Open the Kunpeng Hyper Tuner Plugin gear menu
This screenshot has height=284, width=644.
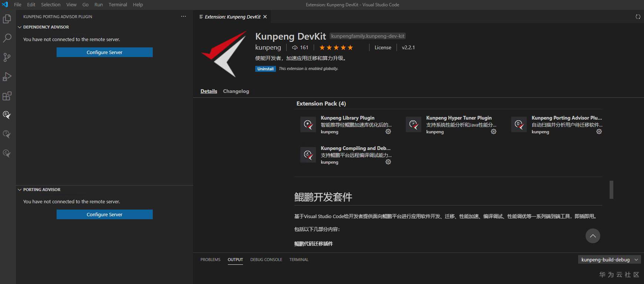pos(493,131)
